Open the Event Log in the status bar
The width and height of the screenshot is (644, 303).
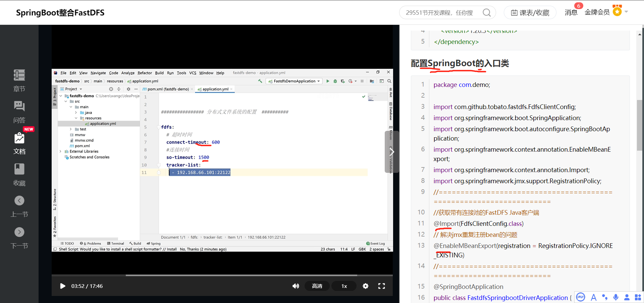(x=376, y=244)
